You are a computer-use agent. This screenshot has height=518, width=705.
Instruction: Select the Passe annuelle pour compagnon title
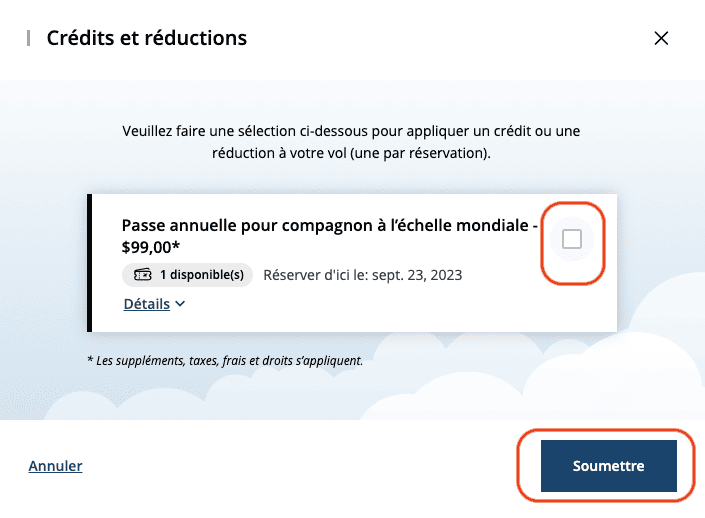click(329, 227)
